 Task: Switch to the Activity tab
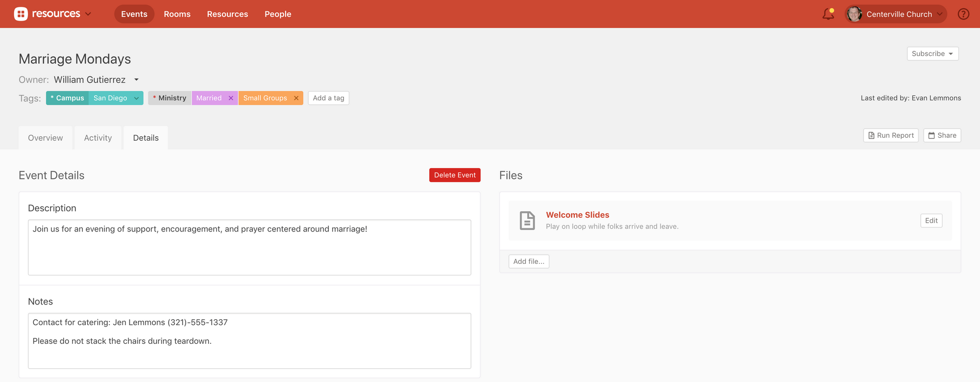click(x=98, y=138)
